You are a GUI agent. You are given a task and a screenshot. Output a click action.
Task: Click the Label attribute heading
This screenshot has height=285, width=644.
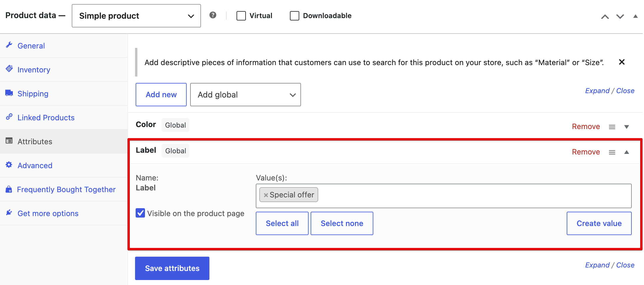(x=146, y=150)
